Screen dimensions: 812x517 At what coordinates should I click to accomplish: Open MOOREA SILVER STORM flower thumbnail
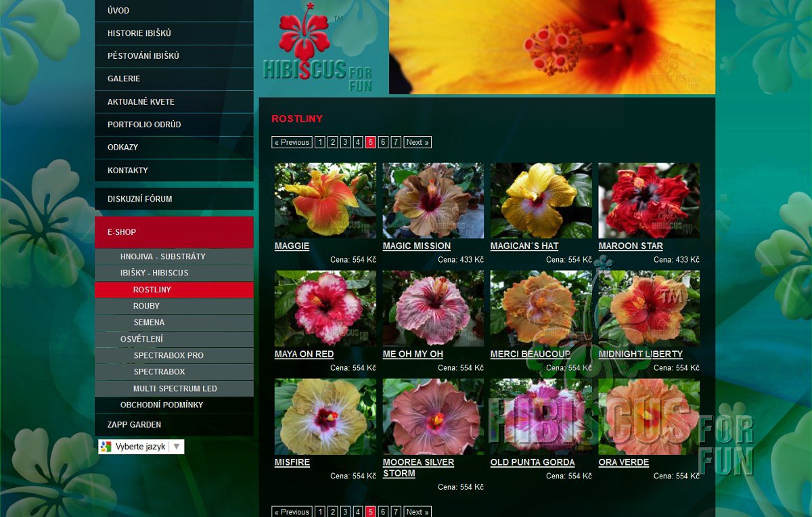pos(433,417)
